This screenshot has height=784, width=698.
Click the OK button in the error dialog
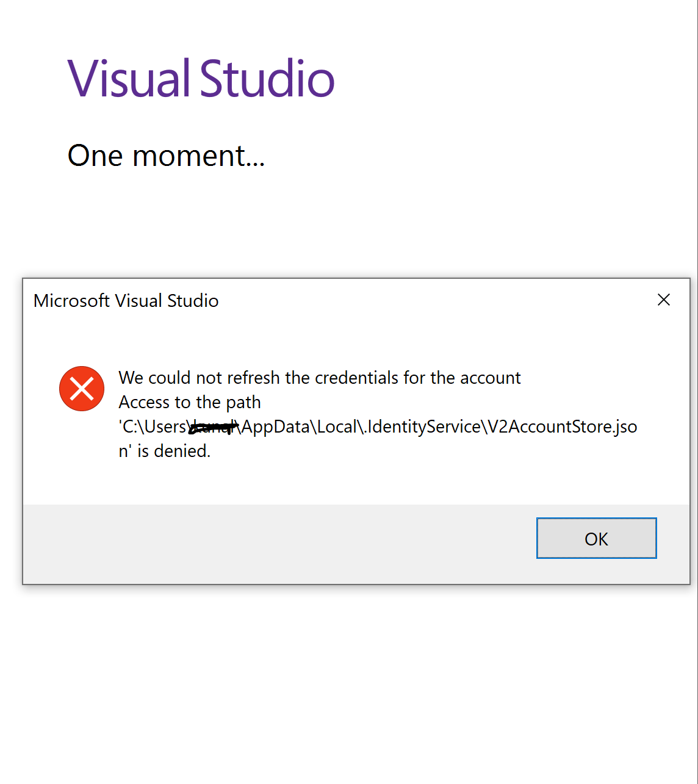coord(596,538)
